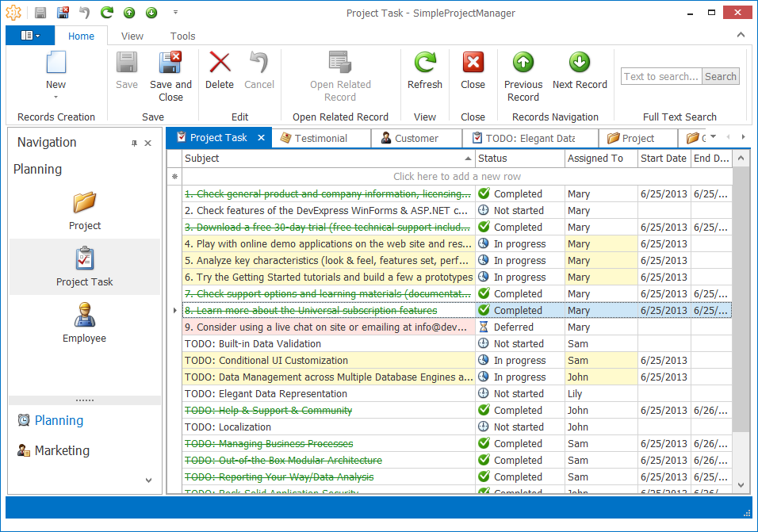Viewport: 758px width, 532px height.
Task: Select Planning navigation group
Action: coord(59,420)
